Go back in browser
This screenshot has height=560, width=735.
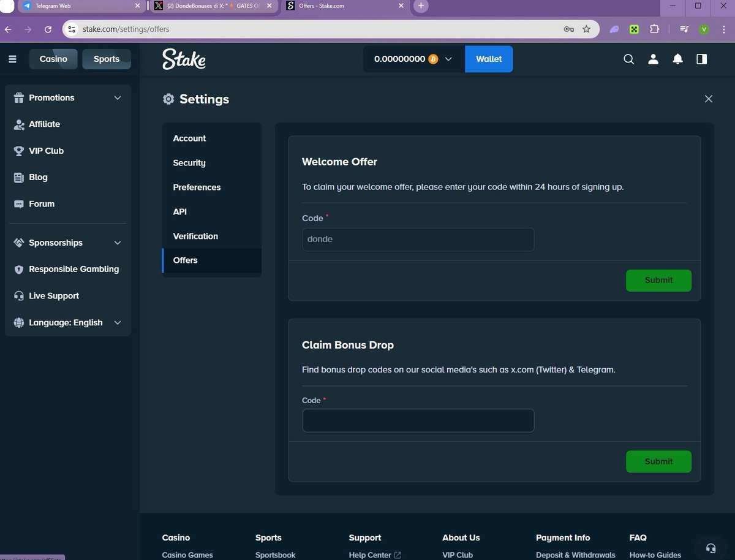[x=8, y=29]
